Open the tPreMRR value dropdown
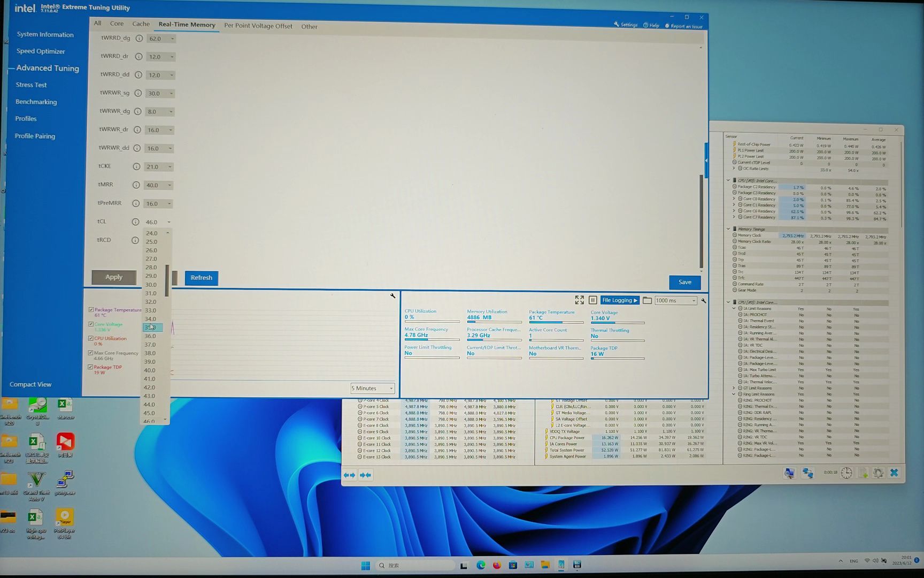 (159, 204)
